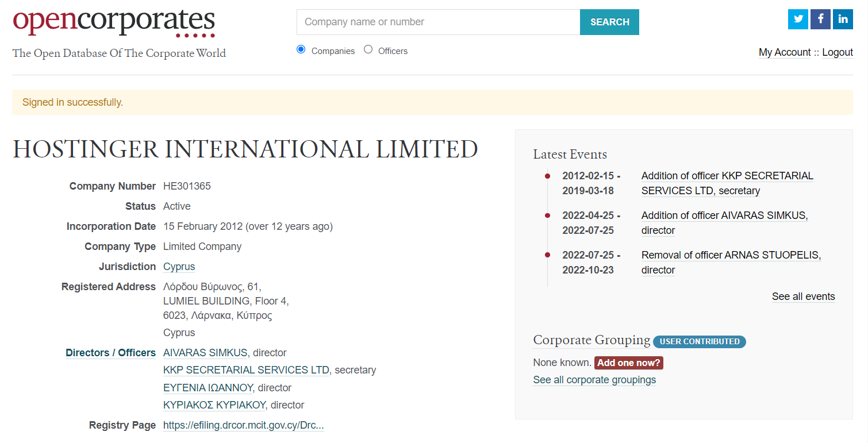Click See all events
Image resolution: width=868 pixels, height=443 pixels.
pyautogui.click(x=803, y=296)
